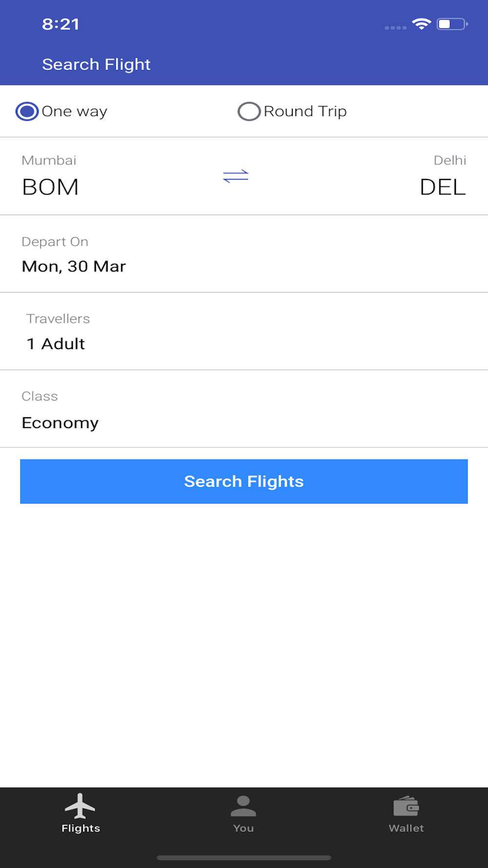The image size is (488, 868).
Task: Open the Depart On date picker
Action: (x=244, y=254)
